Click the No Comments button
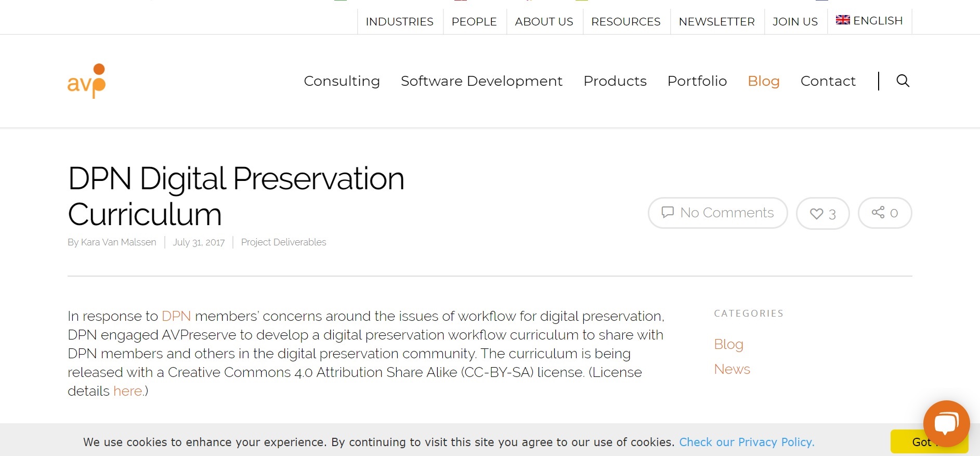Viewport: 980px width, 456px height. tap(717, 213)
